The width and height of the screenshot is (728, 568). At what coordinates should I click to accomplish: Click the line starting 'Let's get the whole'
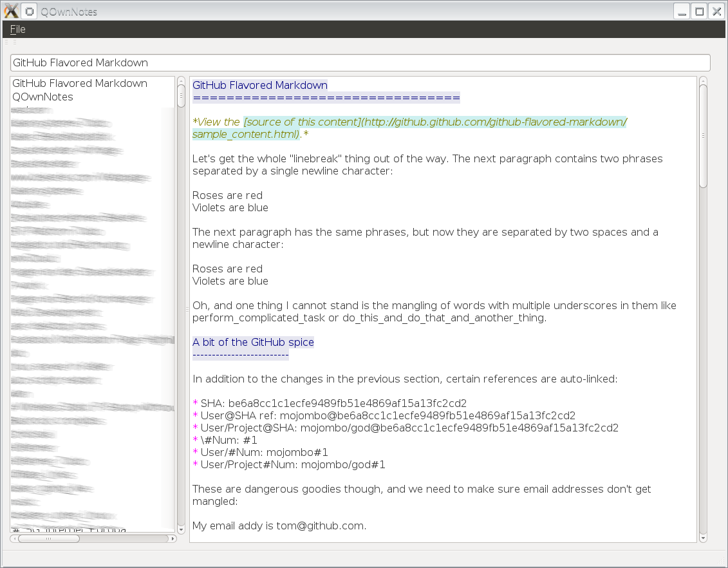point(427,165)
